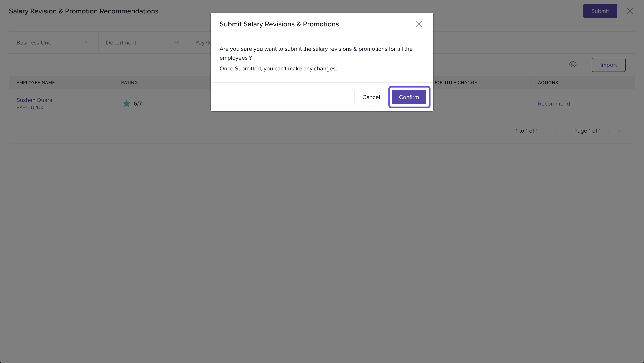
Task: Sort by the Rating column header
Action: (x=129, y=83)
